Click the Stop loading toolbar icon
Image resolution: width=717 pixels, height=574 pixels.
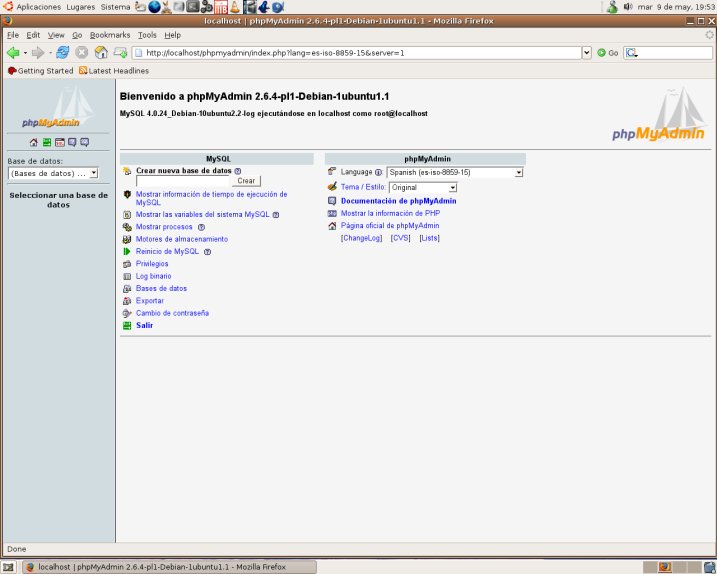[x=81, y=53]
